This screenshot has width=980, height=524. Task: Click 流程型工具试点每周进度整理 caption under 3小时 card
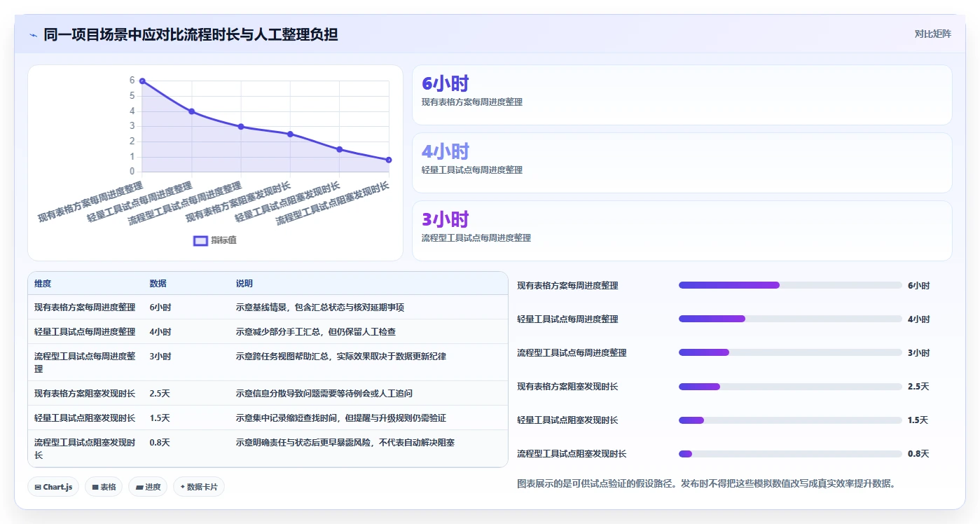tap(476, 238)
